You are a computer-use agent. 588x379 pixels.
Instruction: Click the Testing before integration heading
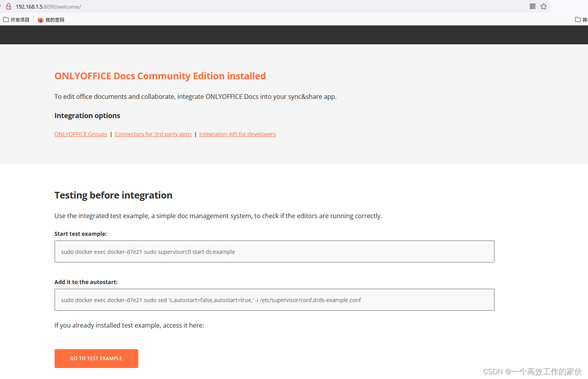(x=113, y=195)
